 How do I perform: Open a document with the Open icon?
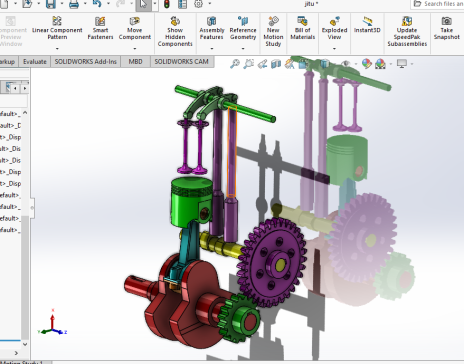tap(27, 4)
